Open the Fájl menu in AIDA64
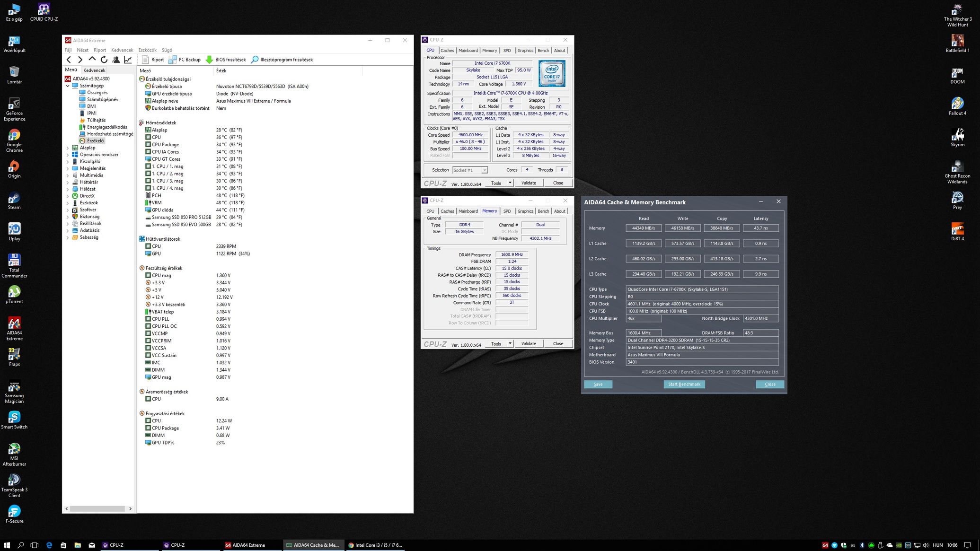 tap(68, 50)
